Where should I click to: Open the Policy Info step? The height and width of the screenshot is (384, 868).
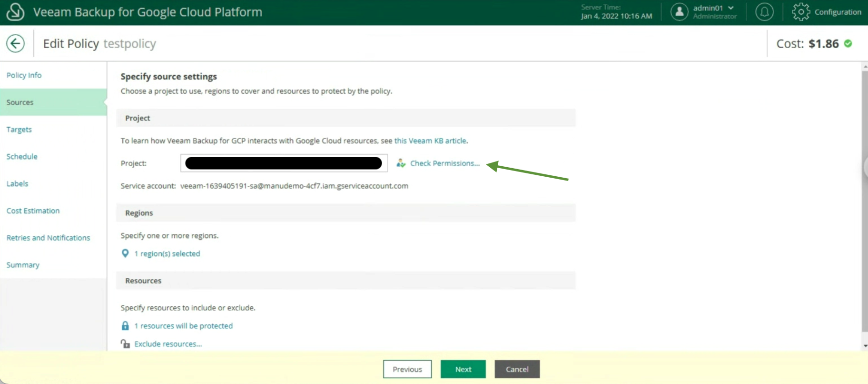[24, 75]
